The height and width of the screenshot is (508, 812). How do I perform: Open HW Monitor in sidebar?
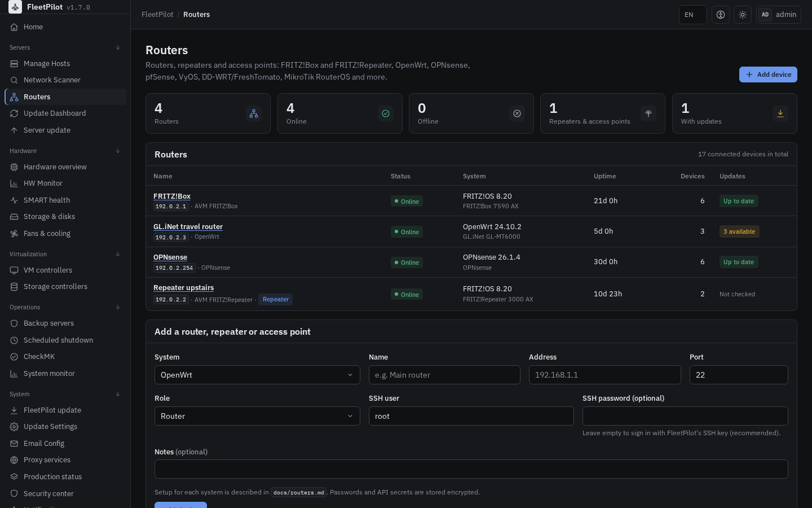coord(65,183)
